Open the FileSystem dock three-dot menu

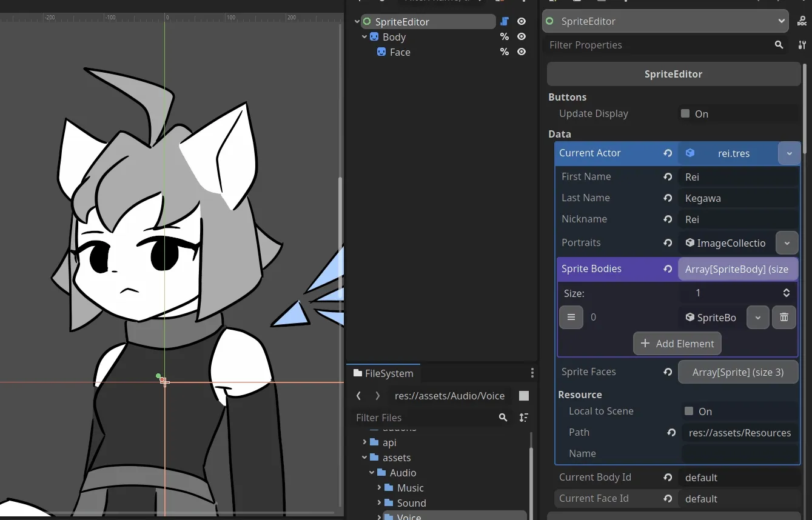pyautogui.click(x=532, y=373)
